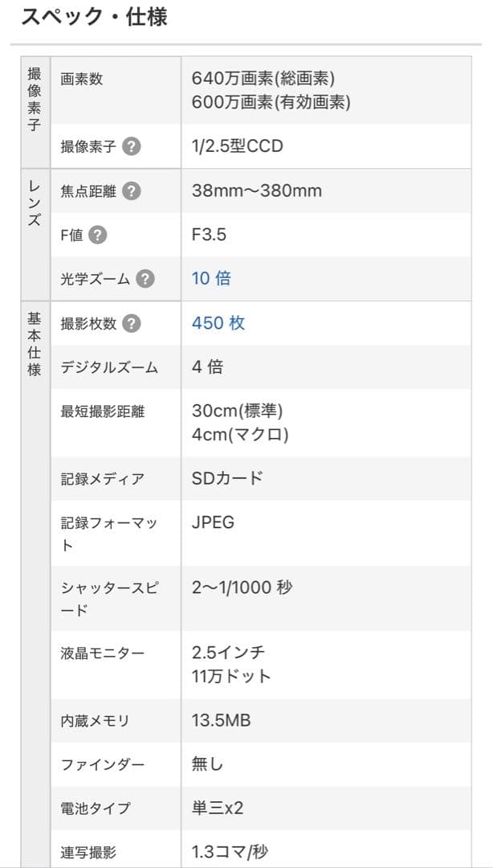493x868 pixels.
Task: Click the 電池タイプ value 単三x2
Action: pos(218,809)
